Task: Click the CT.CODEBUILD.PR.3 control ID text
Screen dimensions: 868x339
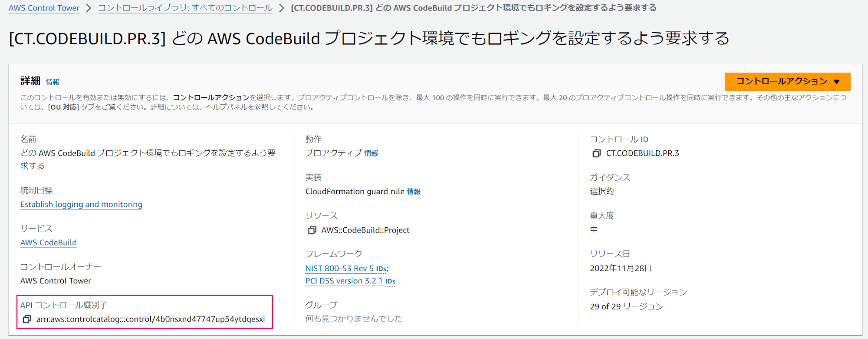Action: click(x=643, y=153)
